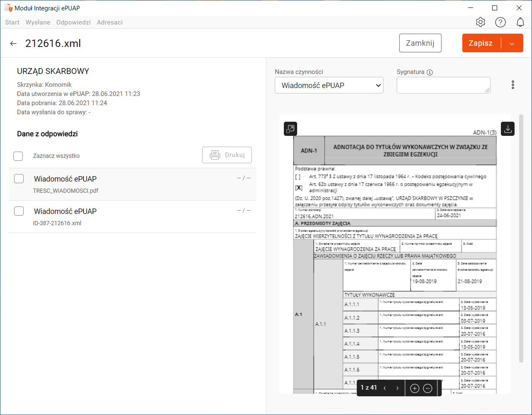Select the TRESC_WIADOMOSCI.pdf file name
532x415 pixels.
coord(66,191)
